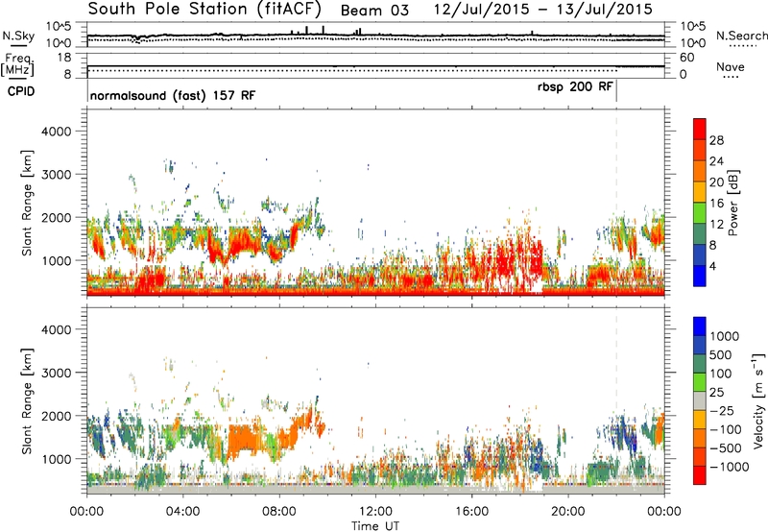Click the 'Beam 03' label
The image size is (768, 532).
tap(374, 11)
